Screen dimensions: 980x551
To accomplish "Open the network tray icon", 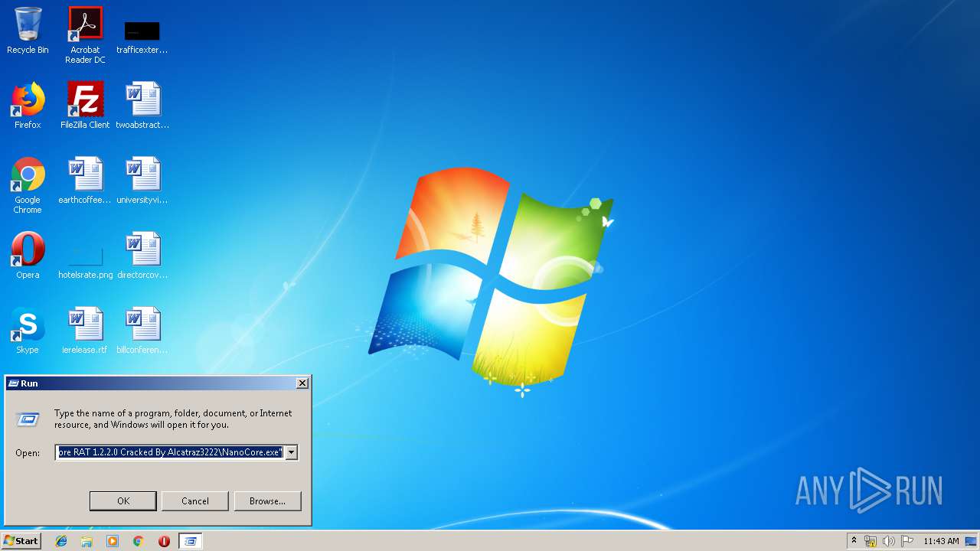I will 871,541.
